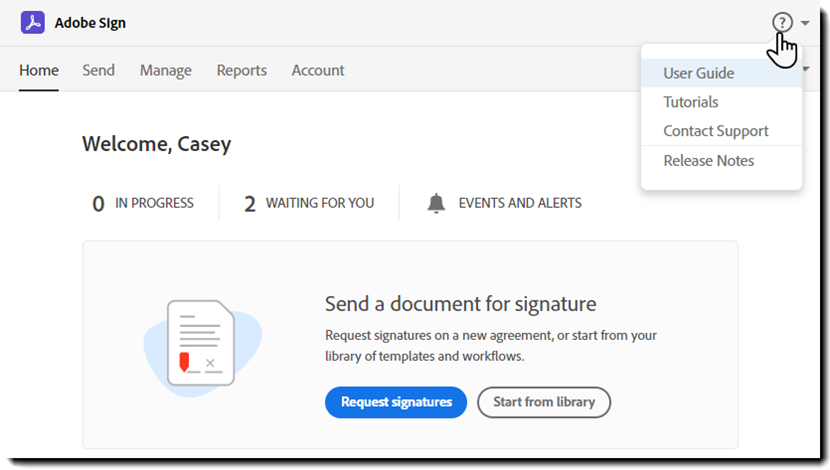This screenshot has width=830, height=470.
Task: Open 2 Waiting For You agreements
Action: (309, 203)
